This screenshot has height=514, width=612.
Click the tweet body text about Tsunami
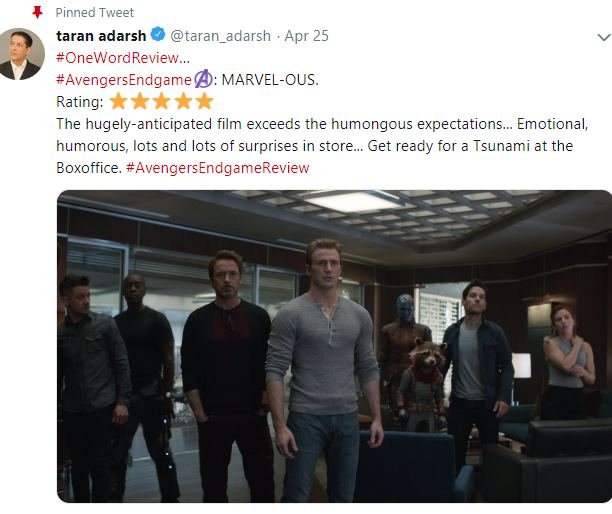(322, 146)
